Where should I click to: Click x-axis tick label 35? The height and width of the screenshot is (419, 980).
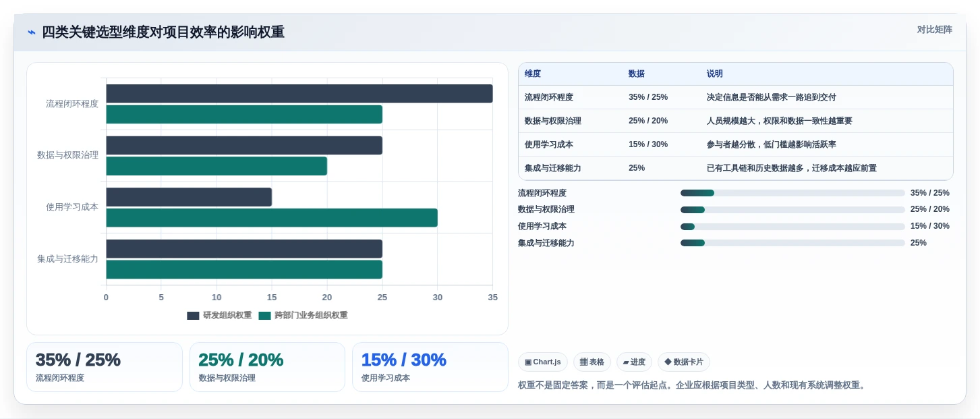pyautogui.click(x=492, y=298)
